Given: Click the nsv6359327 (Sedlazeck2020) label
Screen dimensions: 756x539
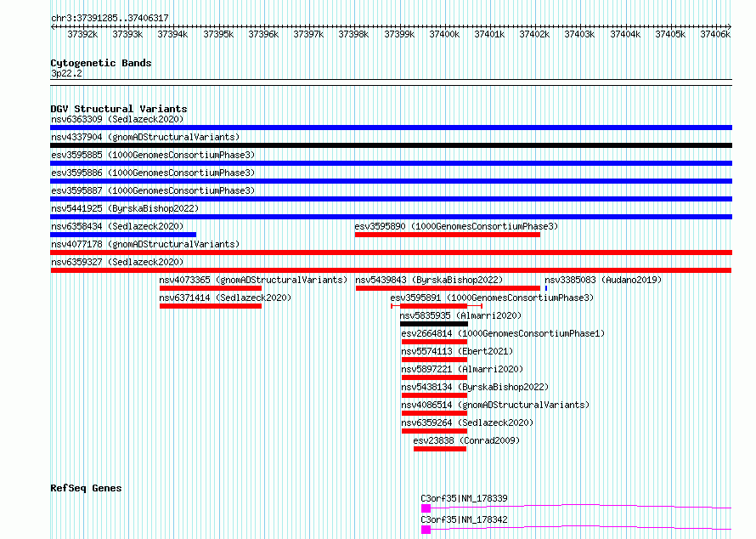Looking at the screenshot, I should point(117,262).
